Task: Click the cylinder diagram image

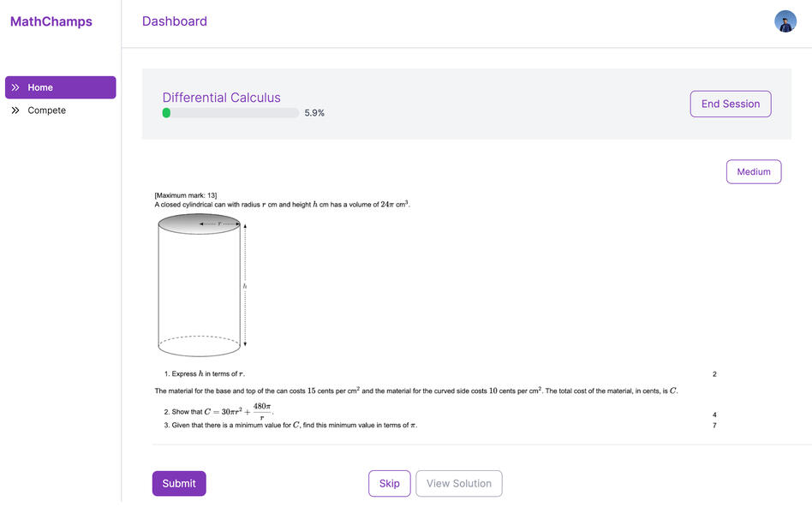Action: click(202, 285)
